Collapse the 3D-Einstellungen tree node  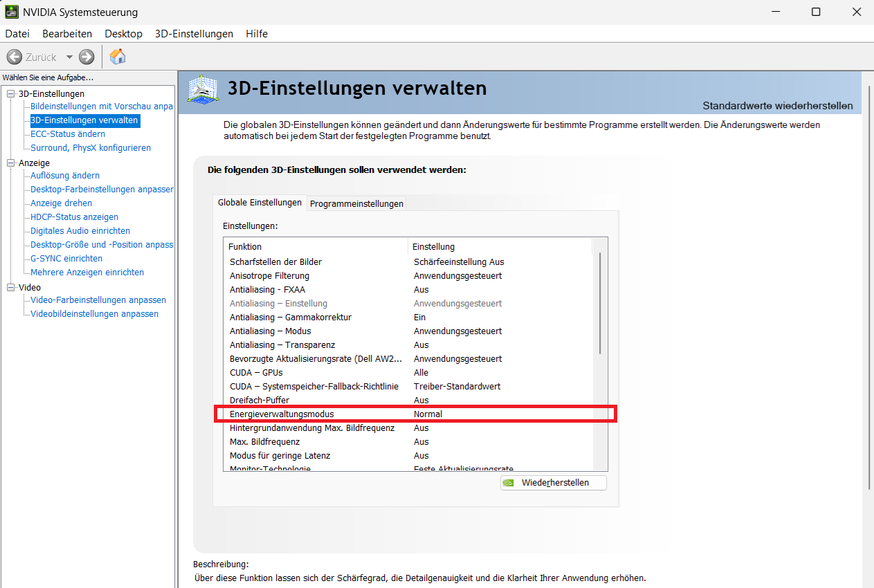(10, 93)
